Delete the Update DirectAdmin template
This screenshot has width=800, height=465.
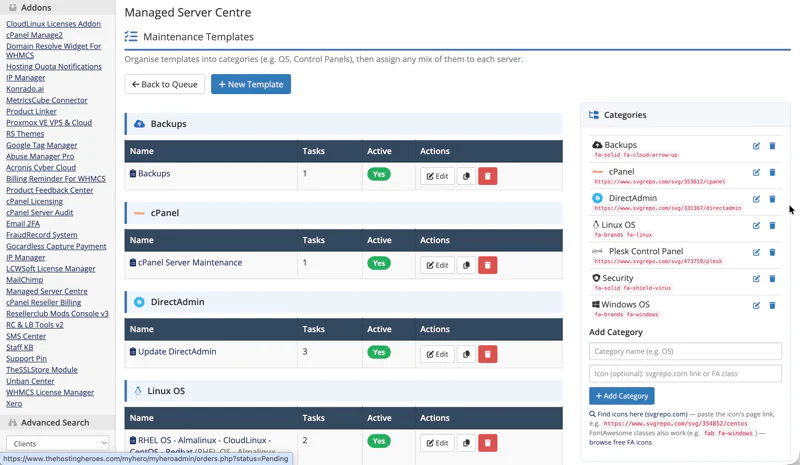pos(488,354)
